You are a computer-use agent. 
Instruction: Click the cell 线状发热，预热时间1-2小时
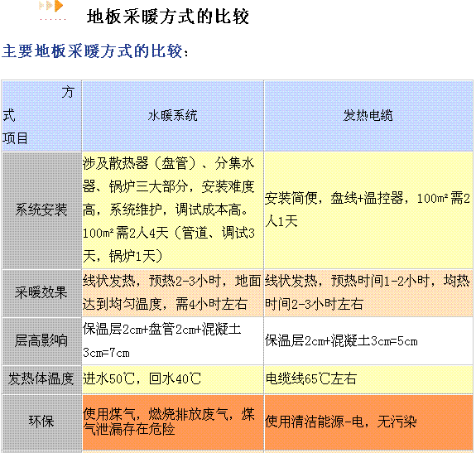click(368, 293)
